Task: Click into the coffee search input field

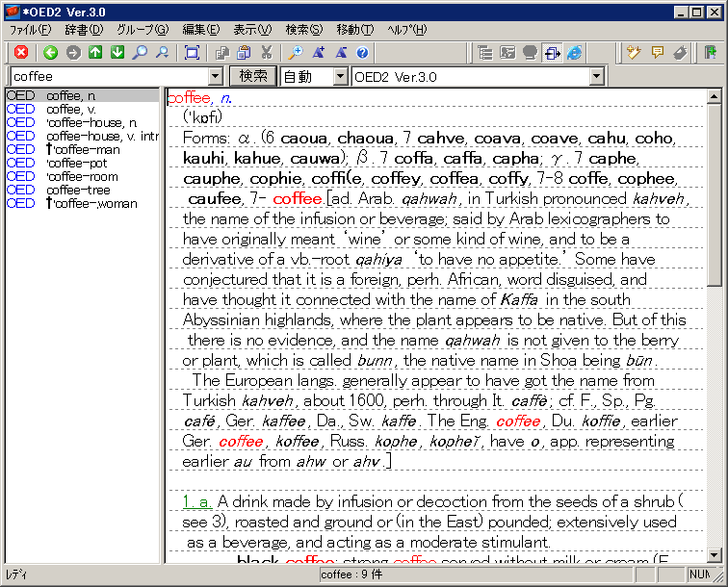Action: [x=110, y=76]
